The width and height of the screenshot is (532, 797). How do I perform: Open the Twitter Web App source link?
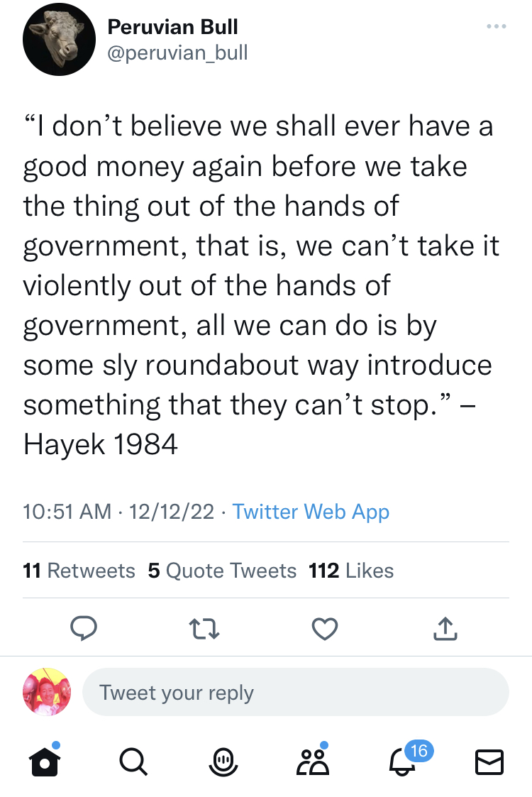(311, 511)
